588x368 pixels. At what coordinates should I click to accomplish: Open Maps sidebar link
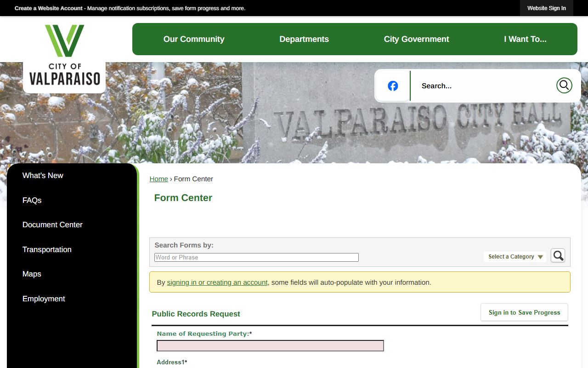coord(32,274)
